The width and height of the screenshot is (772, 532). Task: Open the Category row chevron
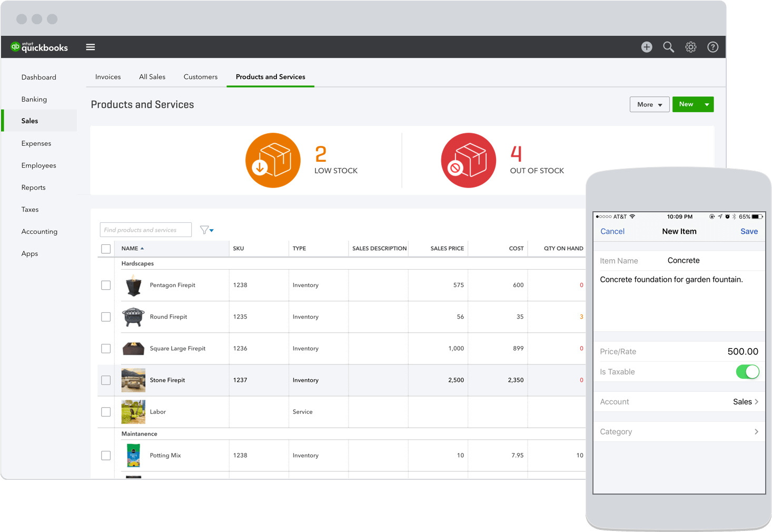pyautogui.click(x=756, y=431)
